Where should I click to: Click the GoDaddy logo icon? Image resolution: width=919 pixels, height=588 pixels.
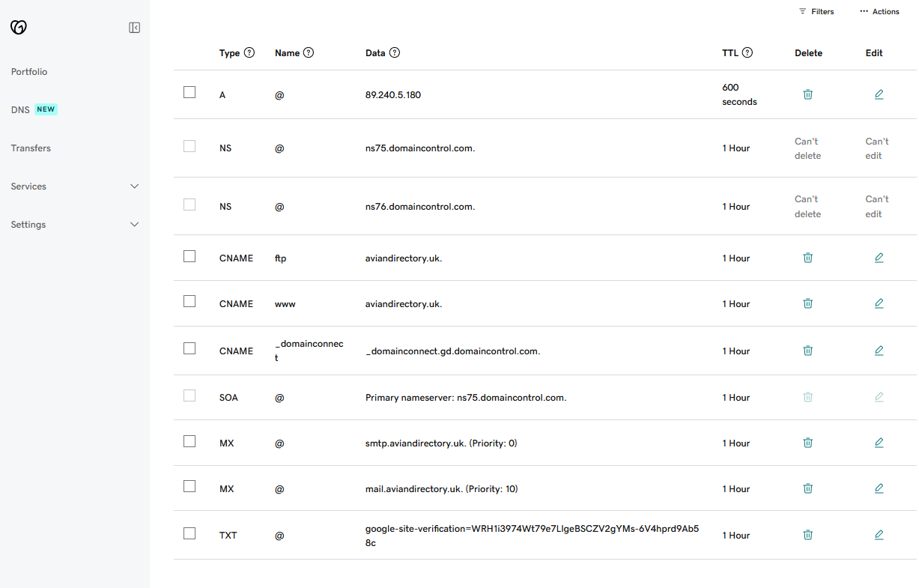(x=19, y=28)
